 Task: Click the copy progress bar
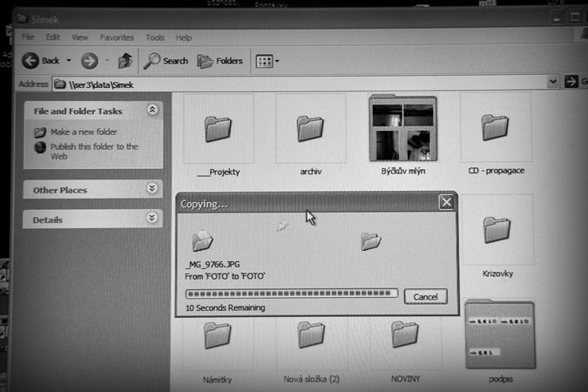pos(292,294)
